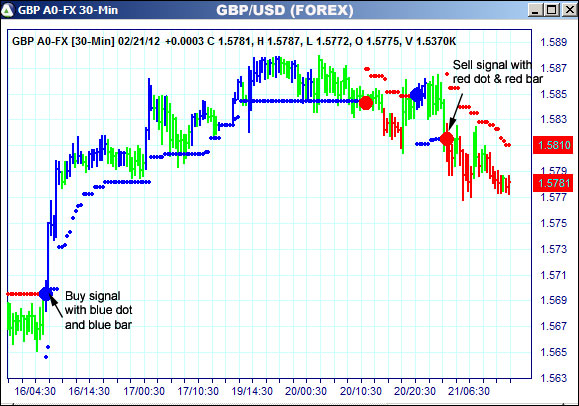The image size is (579, 406).
Task: Click the 1.575 price axis label
Action: click(553, 223)
